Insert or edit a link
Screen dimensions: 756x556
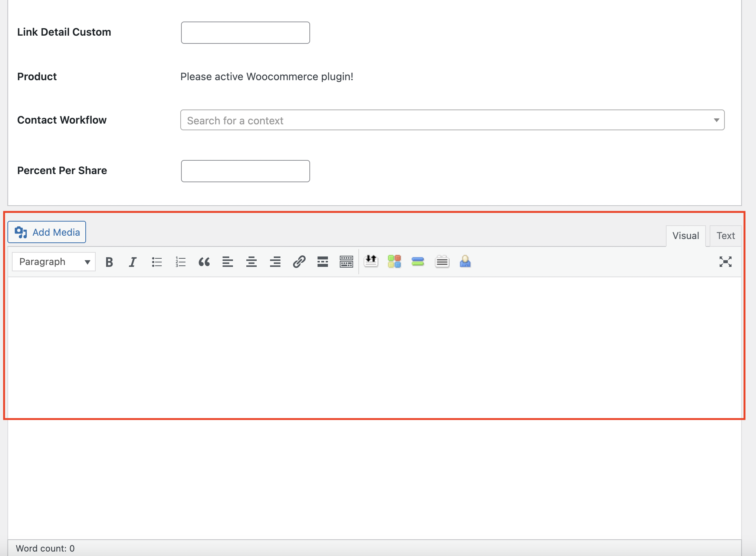click(299, 262)
